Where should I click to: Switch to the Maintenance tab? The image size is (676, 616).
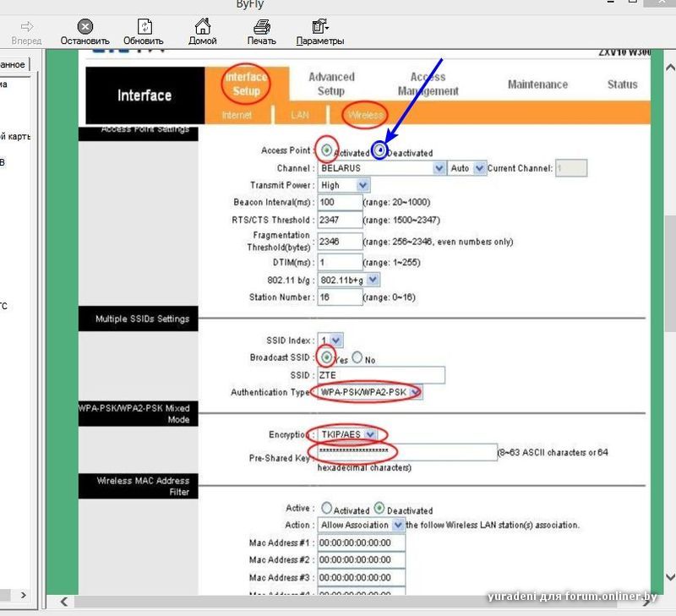coord(537,84)
